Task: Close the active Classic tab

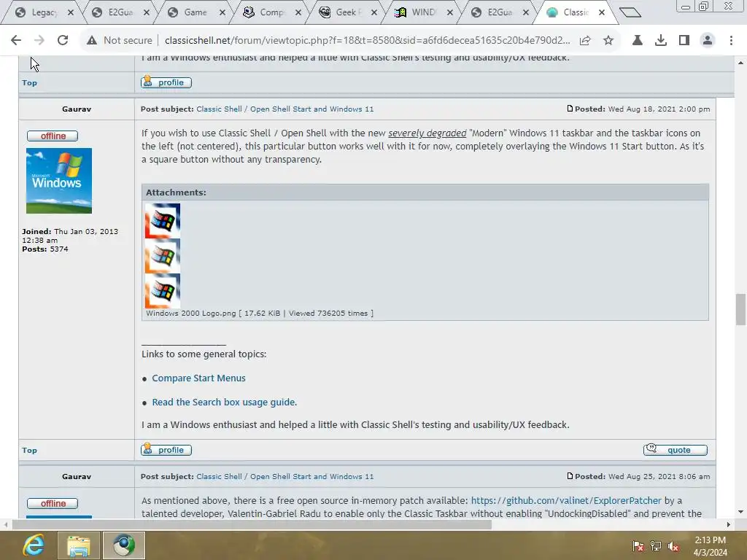Action: [x=602, y=12]
